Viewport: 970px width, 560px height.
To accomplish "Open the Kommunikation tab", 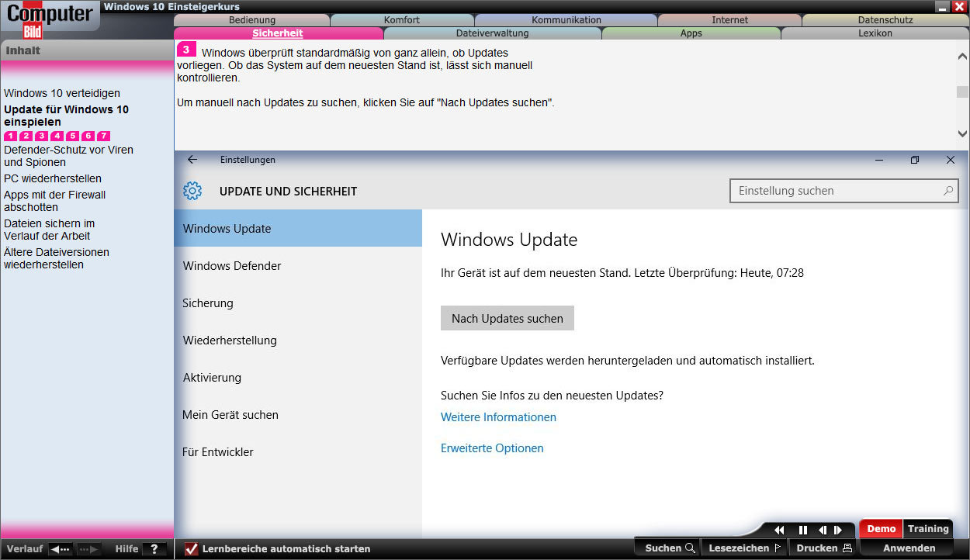I will click(566, 20).
